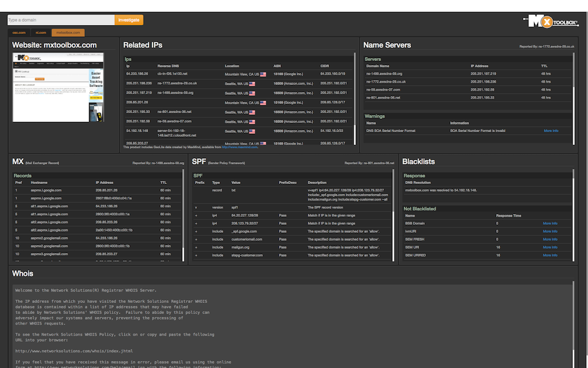
Task: Click the BSB Domain blacklist name
Action: click(415, 224)
